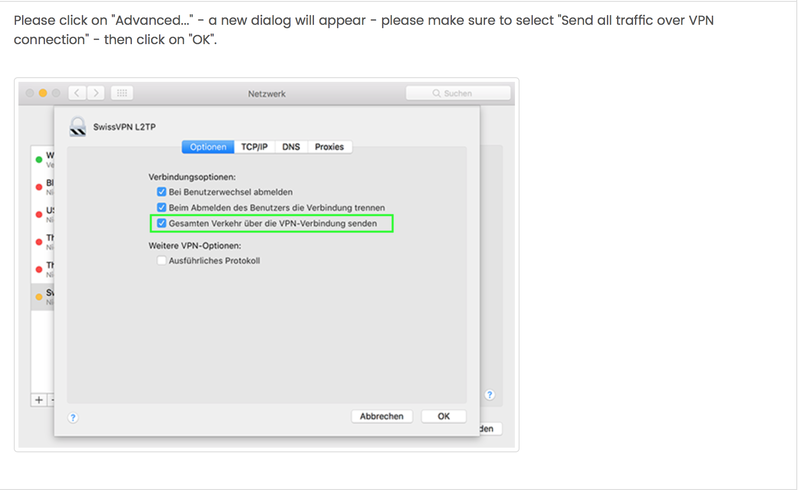Click the Abbrechen button

point(382,416)
